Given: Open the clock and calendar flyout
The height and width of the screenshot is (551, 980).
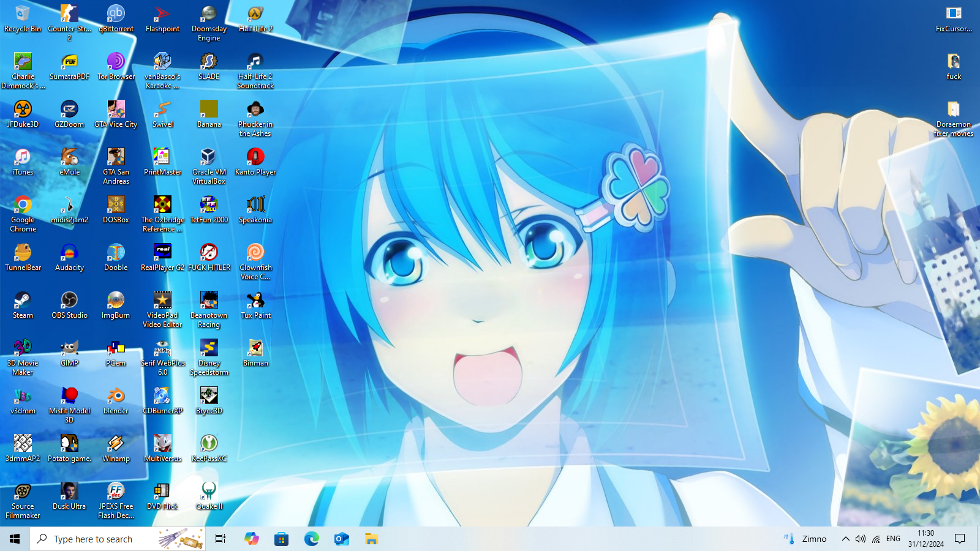Looking at the screenshot, I should [925, 539].
